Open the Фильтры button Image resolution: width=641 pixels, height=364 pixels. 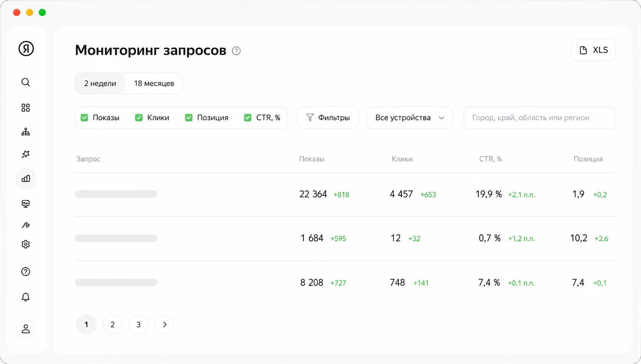pyautogui.click(x=328, y=118)
